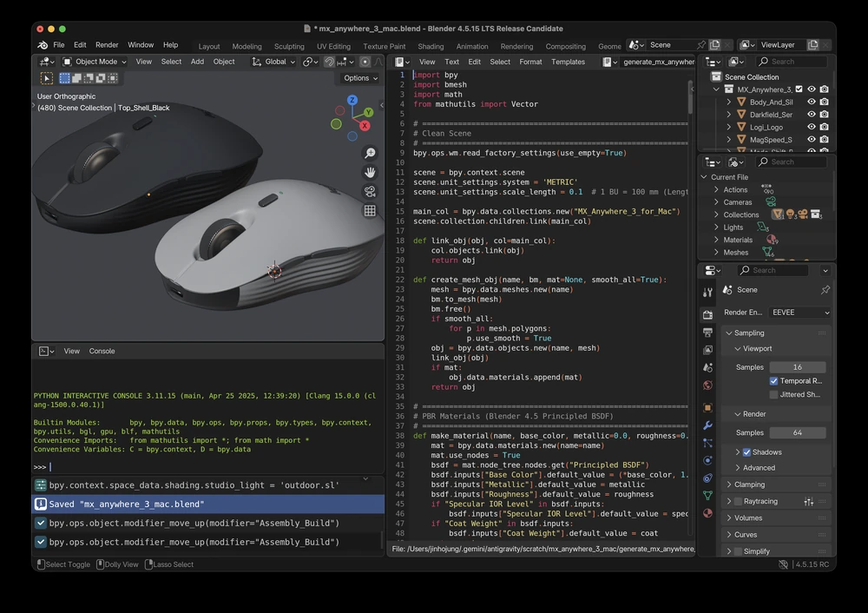Click the Render Samples field showing 64
The image size is (868, 613).
click(x=797, y=432)
